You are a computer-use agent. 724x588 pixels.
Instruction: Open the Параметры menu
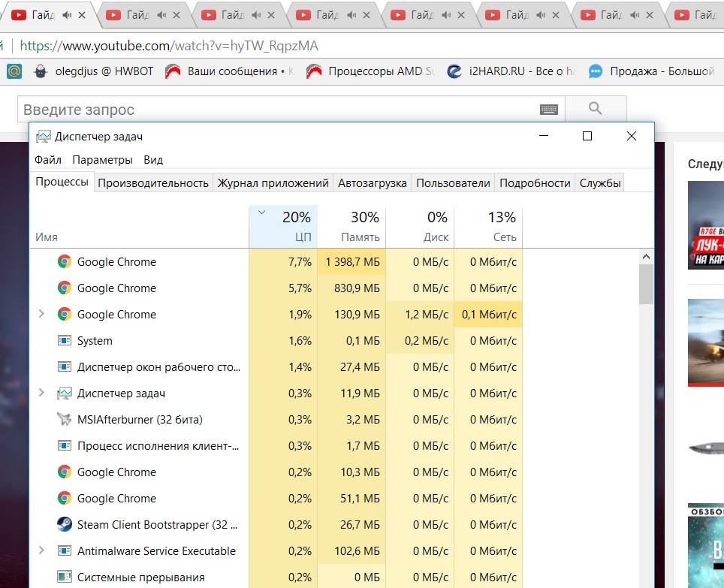coord(102,159)
